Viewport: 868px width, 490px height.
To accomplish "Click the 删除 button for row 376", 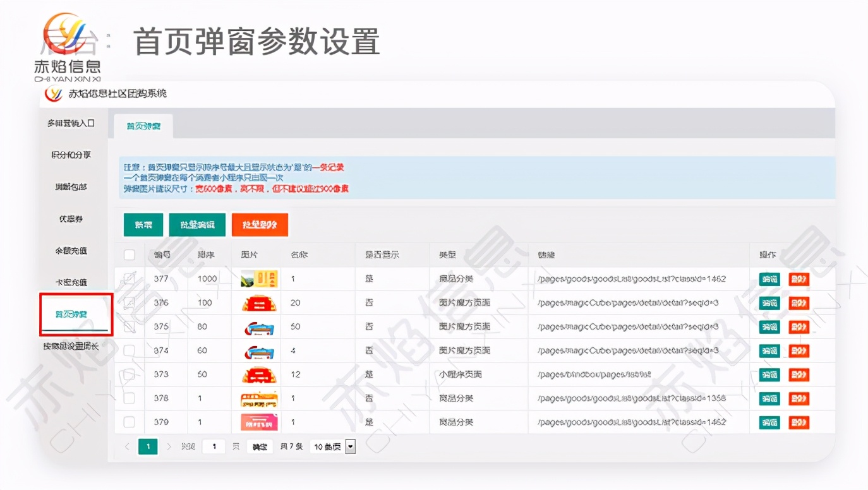I will click(x=799, y=303).
